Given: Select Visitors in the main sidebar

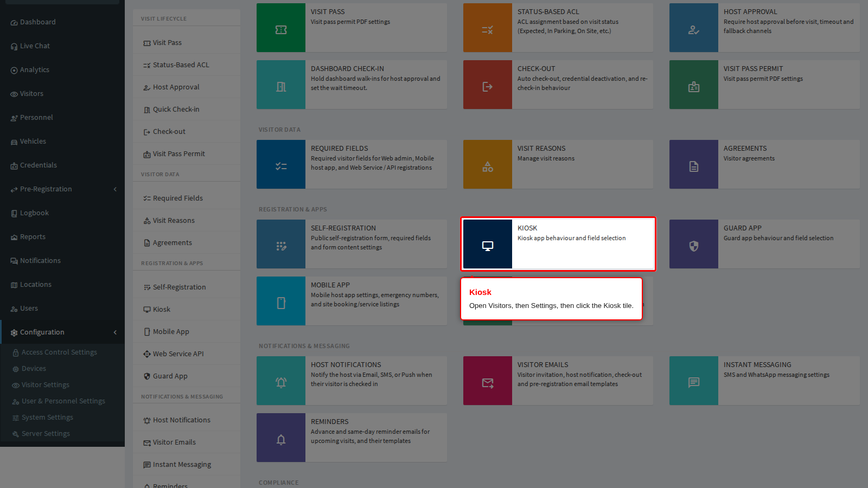Looking at the screenshot, I should pyautogui.click(x=62, y=94).
